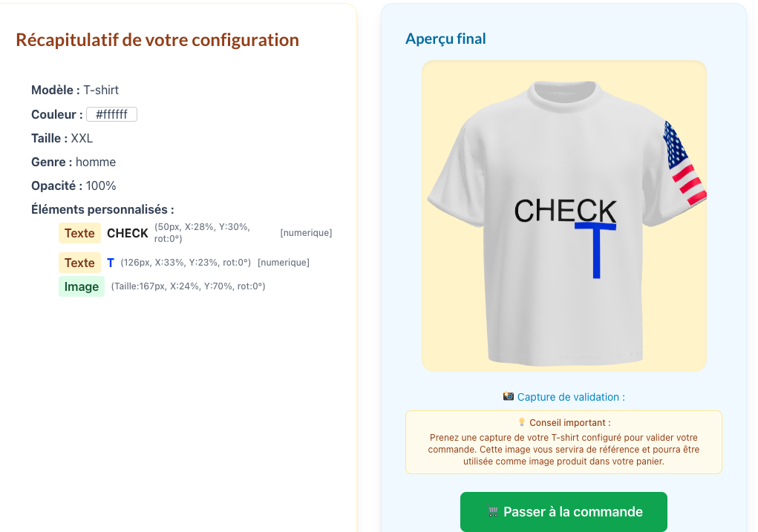The height and width of the screenshot is (532, 758).
Task: Select the CHECK text printed on the shirt
Action: pyautogui.click(x=565, y=211)
